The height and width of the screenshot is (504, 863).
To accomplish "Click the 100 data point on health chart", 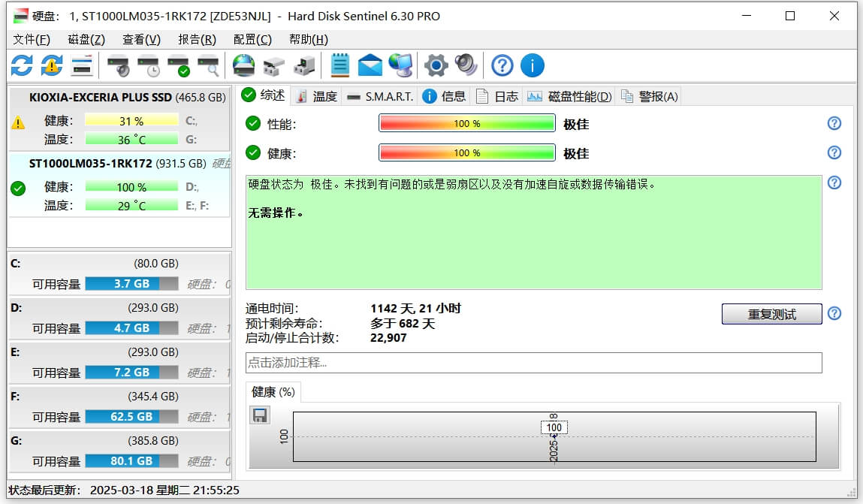I will 554,427.
